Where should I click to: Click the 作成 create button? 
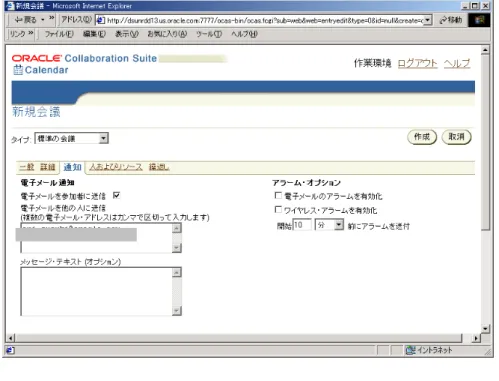[422, 137]
